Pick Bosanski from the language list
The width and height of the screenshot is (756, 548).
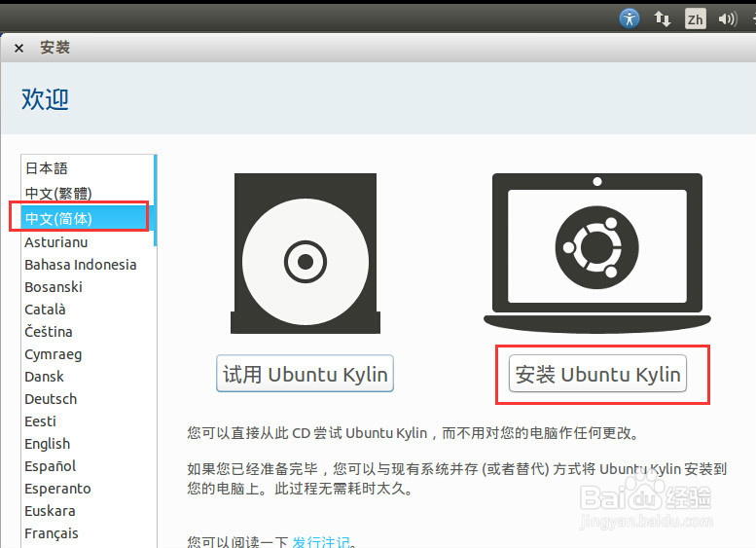tap(88, 287)
